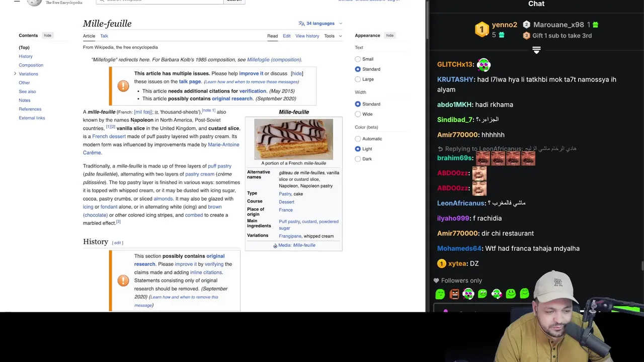Switch to the Talk tab
Viewport: 644px width, 362px height.
[104, 36]
